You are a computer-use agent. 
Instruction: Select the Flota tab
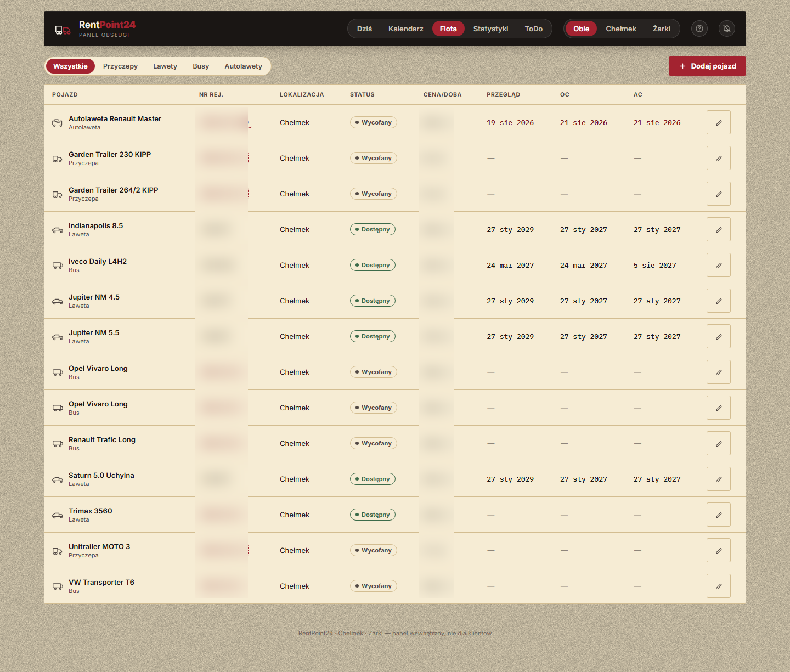coord(448,29)
